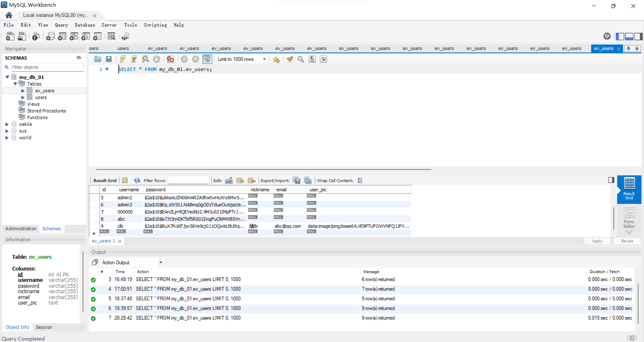The height and width of the screenshot is (342, 644).
Task: Toggle the auto-commit mode button
Action: (207, 59)
